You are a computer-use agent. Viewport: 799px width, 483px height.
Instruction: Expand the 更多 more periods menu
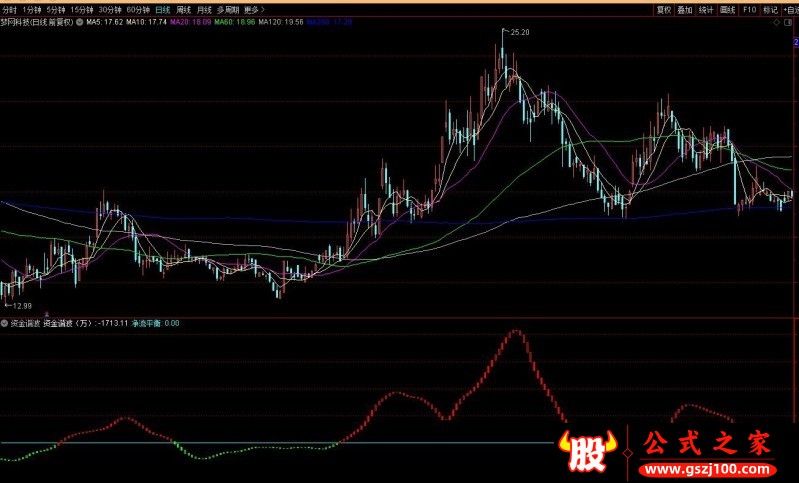pyautogui.click(x=255, y=10)
